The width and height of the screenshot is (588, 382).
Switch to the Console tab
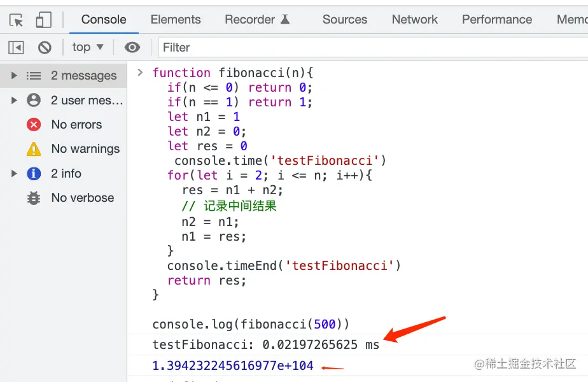[104, 20]
